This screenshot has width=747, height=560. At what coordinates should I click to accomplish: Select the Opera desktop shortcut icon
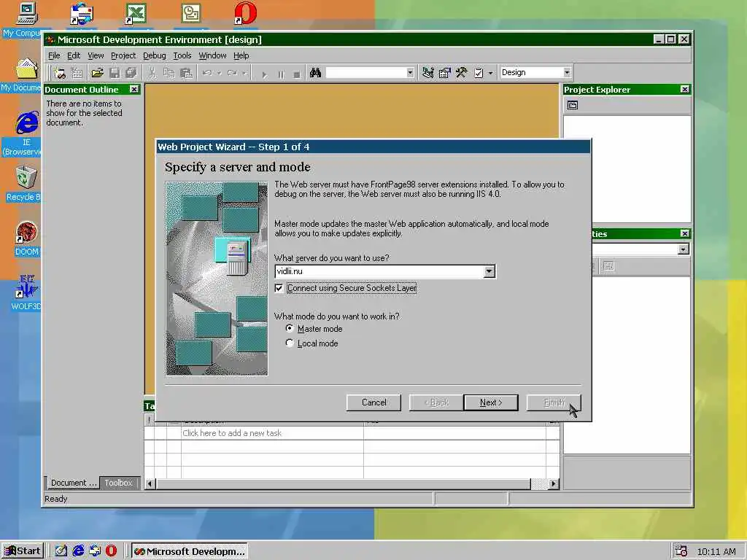pyautogui.click(x=245, y=13)
